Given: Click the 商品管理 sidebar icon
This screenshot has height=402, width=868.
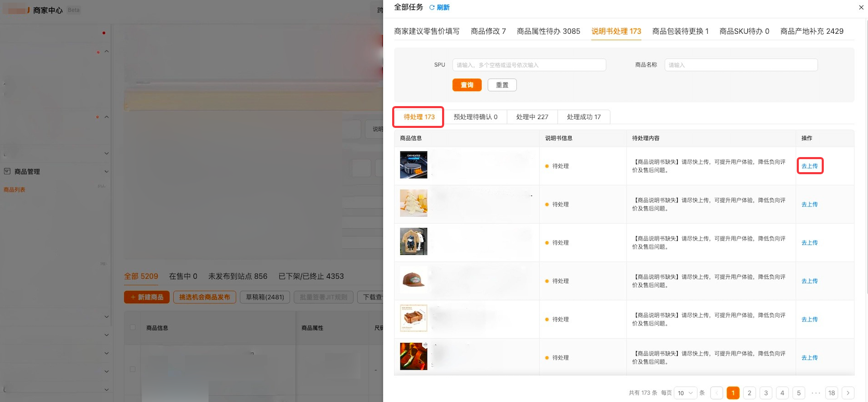Looking at the screenshot, I should point(7,171).
